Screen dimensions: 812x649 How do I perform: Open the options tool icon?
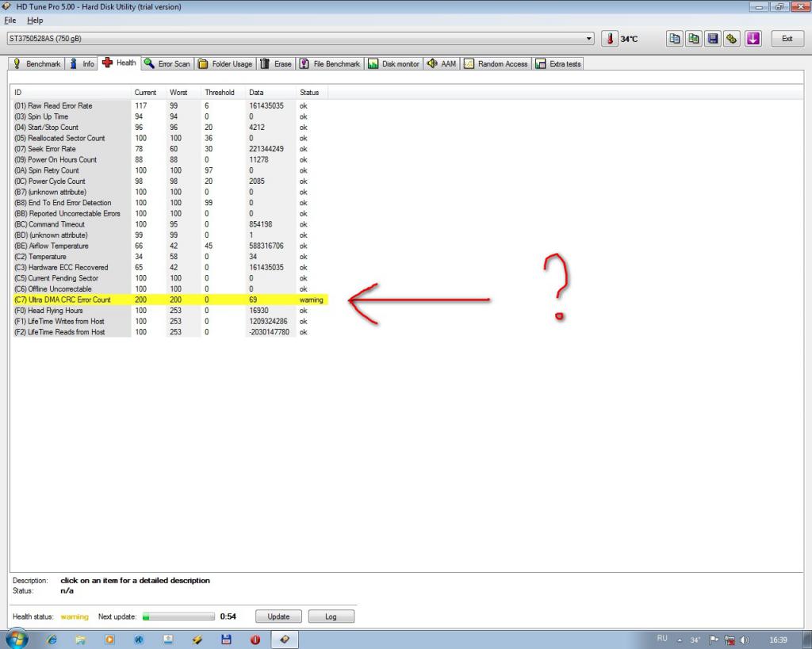[x=732, y=39]
